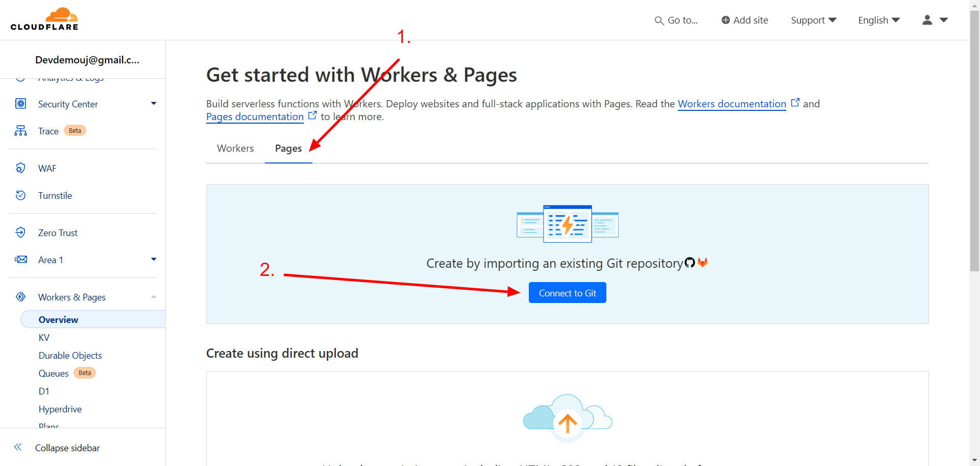
Task: Expand the Area 1 submenu arrow
Action: (153, 260)
